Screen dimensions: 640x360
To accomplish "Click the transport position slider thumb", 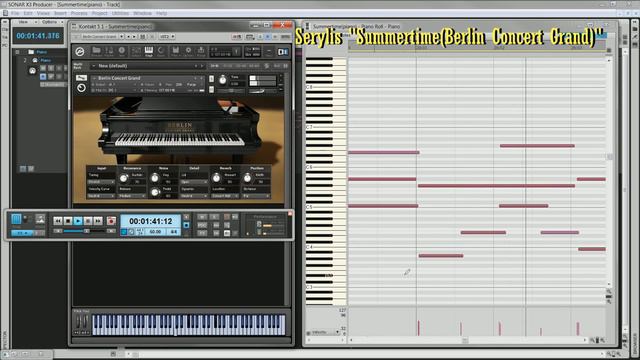I will pos(87,231).
